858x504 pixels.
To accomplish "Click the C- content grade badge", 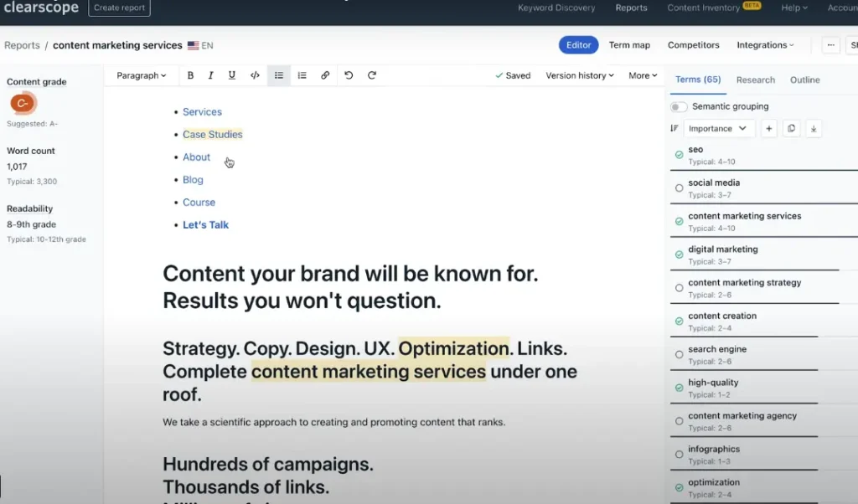I will pos(23,103).
